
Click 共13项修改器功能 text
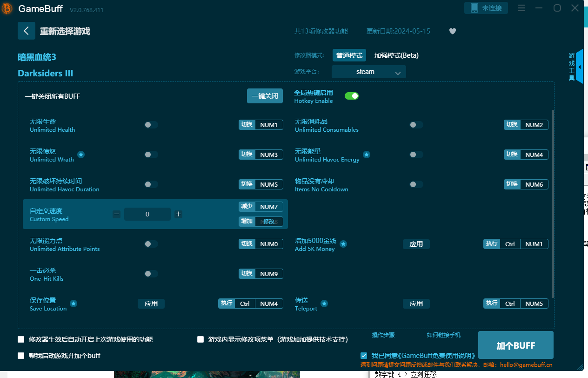tap(321, 31)
